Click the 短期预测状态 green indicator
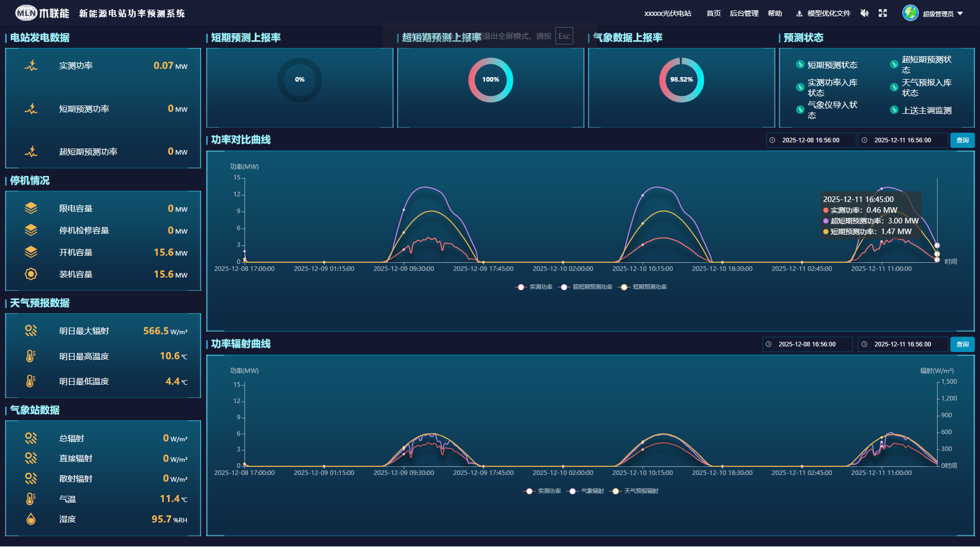Viewport: 980px width, 551px height. (800, 64)
